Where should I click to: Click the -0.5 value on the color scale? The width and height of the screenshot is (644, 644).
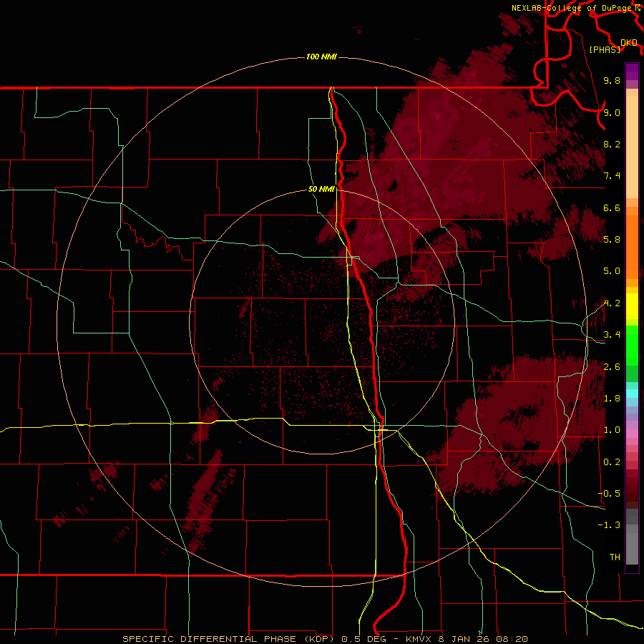tap(609, 494)
